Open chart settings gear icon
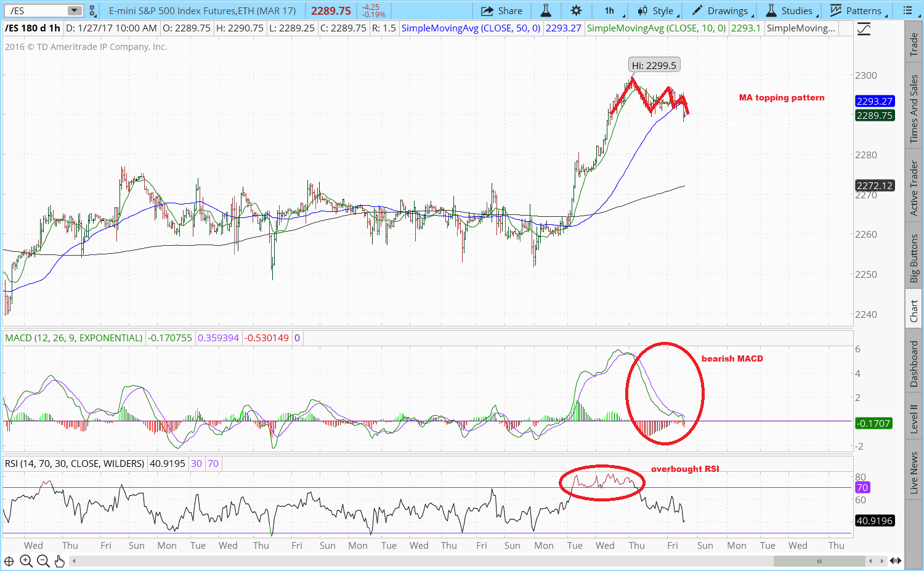Viewport: 924px width, 571px height. coord(576,10)
